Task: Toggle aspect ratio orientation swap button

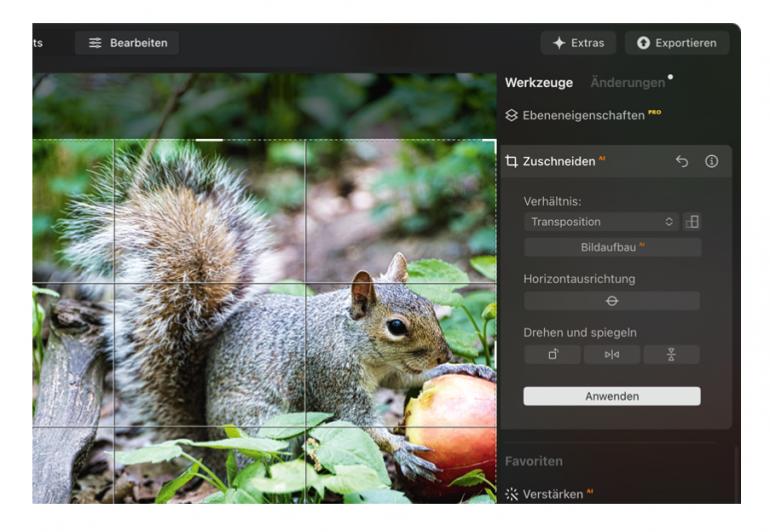Action: point(692,222)
